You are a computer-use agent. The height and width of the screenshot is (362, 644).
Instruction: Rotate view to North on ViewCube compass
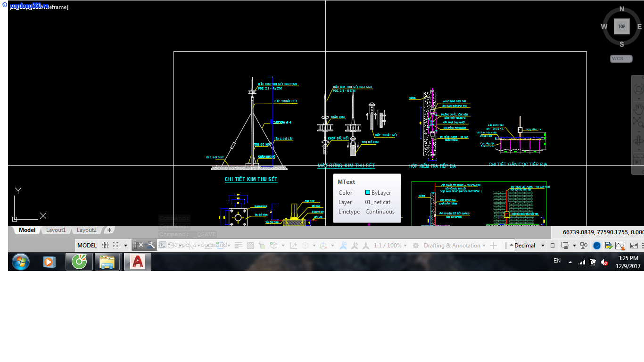click(x=622, y=9)
